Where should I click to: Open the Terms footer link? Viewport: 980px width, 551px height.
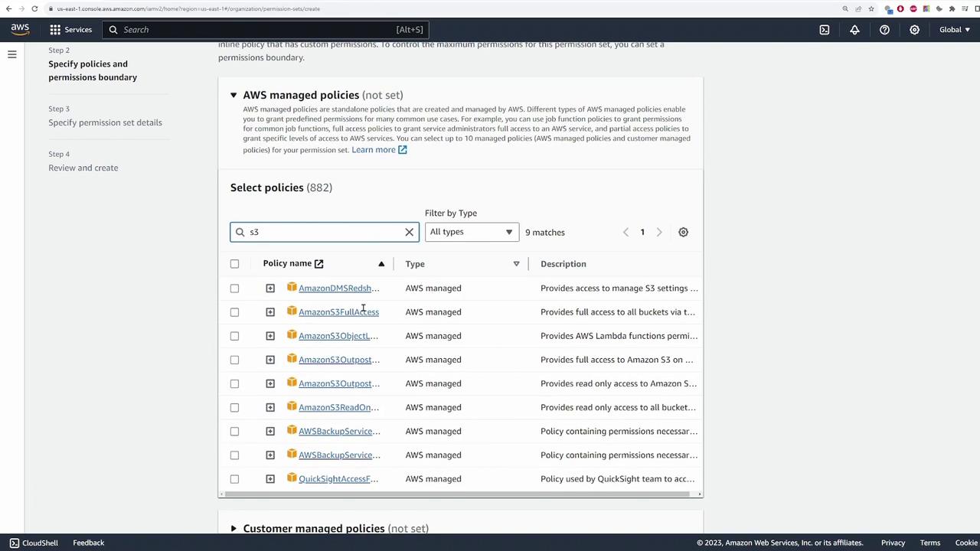(x=930, y=543)
